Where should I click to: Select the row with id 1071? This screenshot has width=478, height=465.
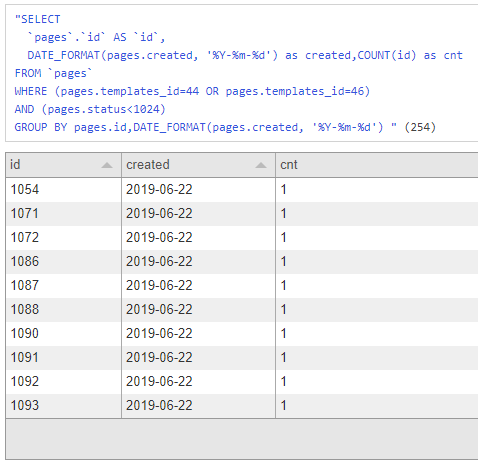click(242, 214)
